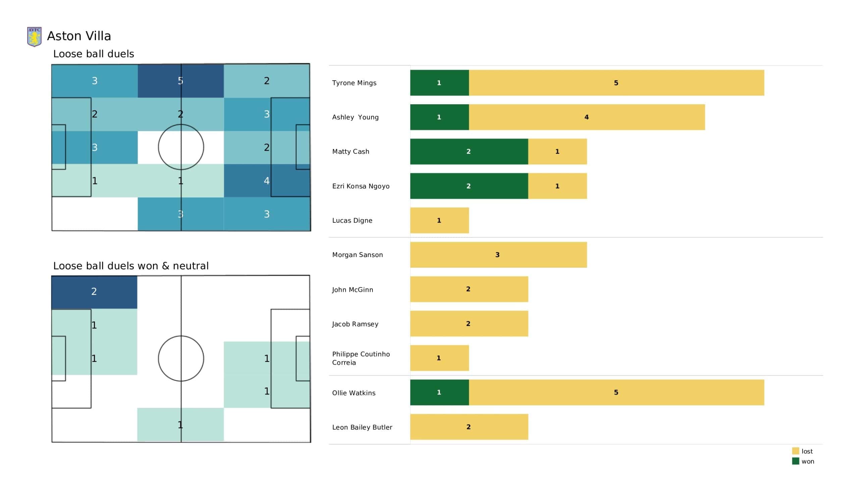Click John McGinn yellow bar
The height and width of the screenshot is (504, 859).
pyautogui.click(x=469, y=289)
